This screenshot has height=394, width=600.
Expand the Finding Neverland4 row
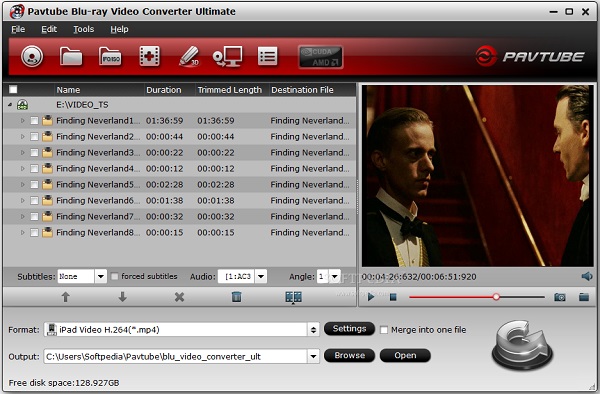(x=23, y=169)
